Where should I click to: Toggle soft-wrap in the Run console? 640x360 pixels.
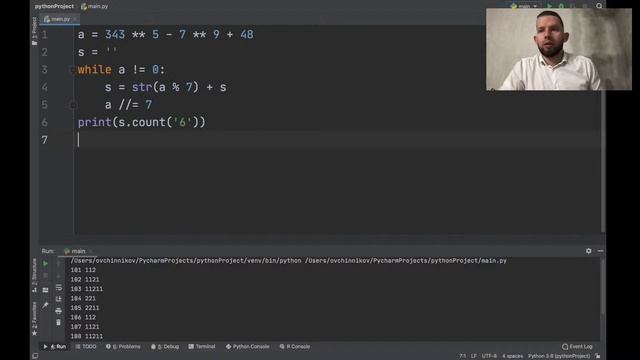coord(58,287)
